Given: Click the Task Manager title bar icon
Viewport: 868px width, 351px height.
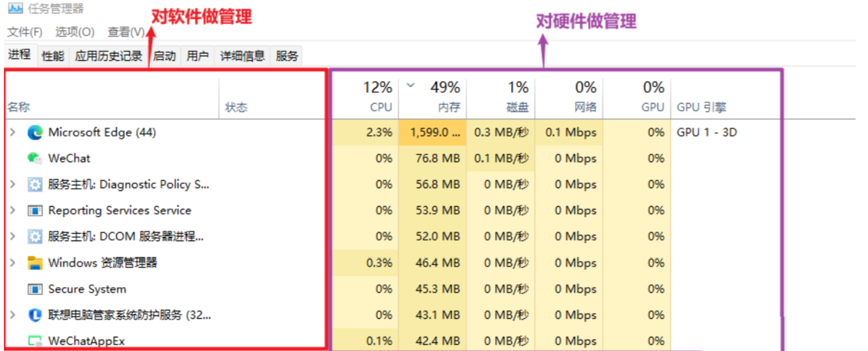Looking at the screenshot, I should coord(15,8).
